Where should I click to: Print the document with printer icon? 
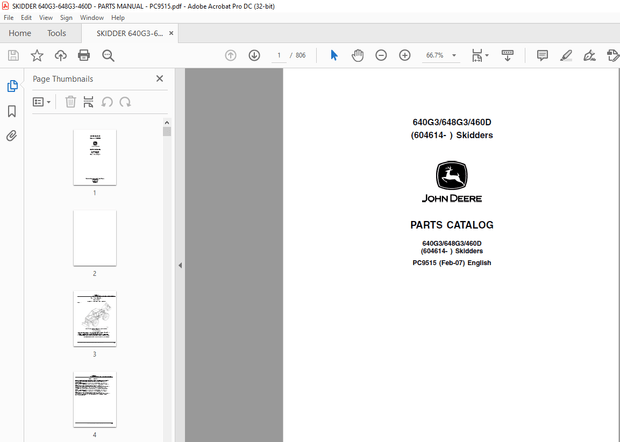(84, 55)
